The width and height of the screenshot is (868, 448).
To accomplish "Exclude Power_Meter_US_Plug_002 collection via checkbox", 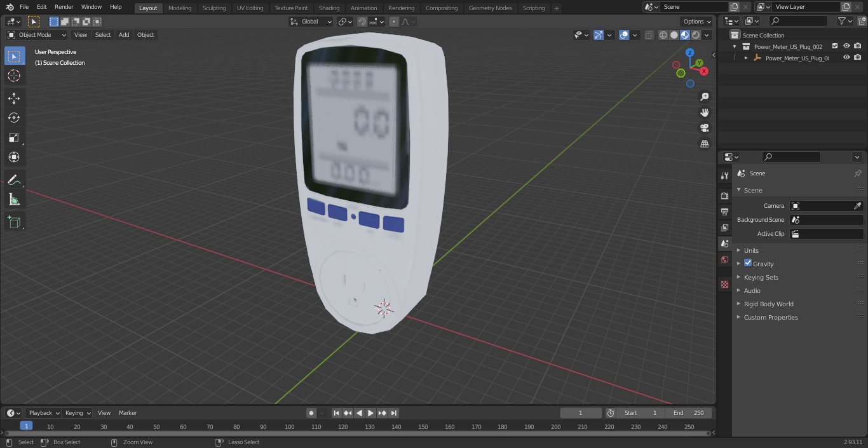I will (835, 46).
